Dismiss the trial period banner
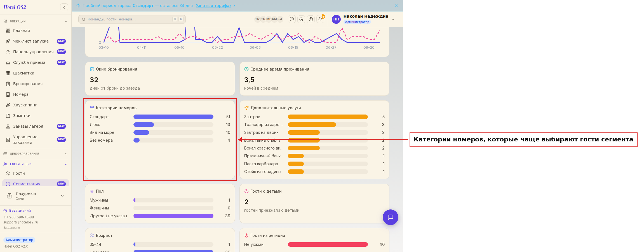Screen dimensions: 644x252 coord(396,6)
